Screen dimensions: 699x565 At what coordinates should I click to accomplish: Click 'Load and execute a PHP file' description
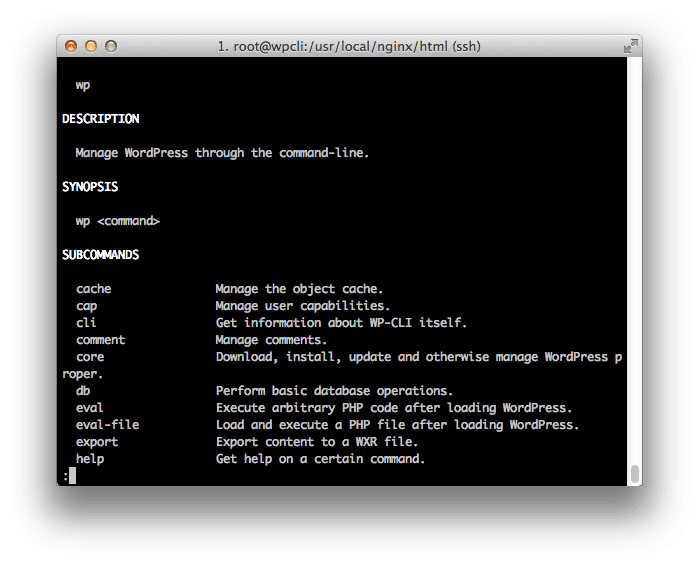[397, 425]
